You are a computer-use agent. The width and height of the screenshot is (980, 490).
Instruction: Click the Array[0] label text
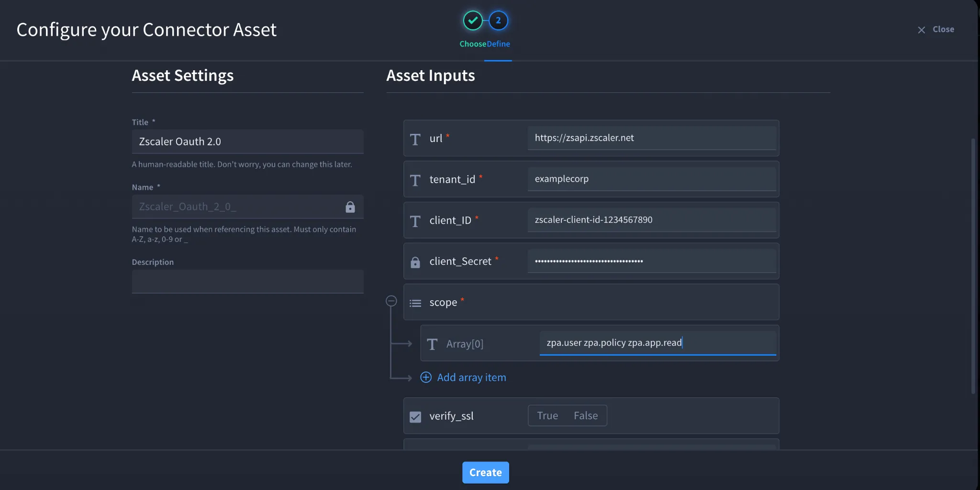[x=465, y=344]
